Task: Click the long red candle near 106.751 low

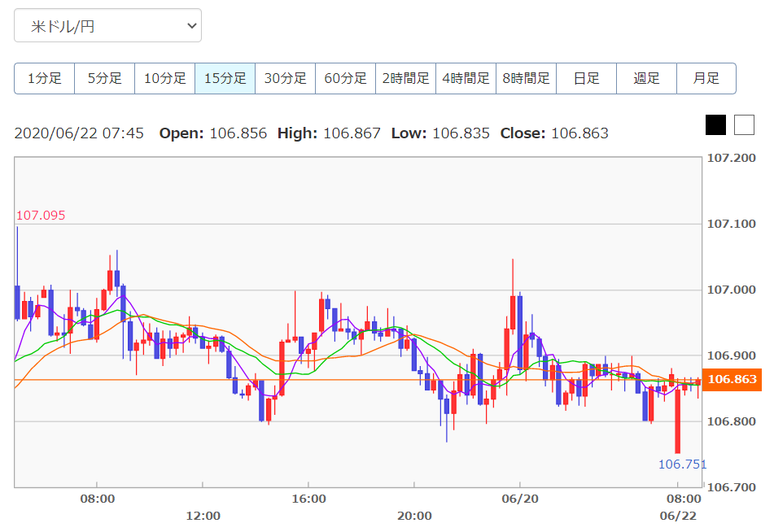Action: click(678, 421)
